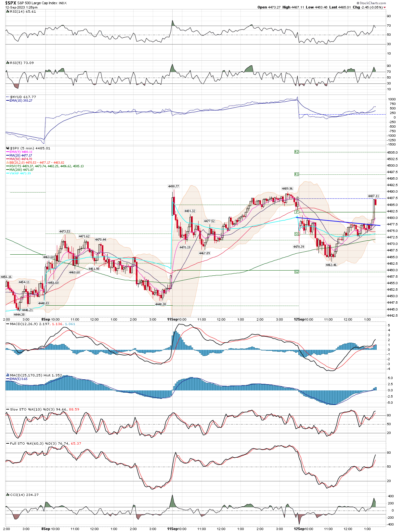Click the EMA(15) 393.27 legend entry

21,101
